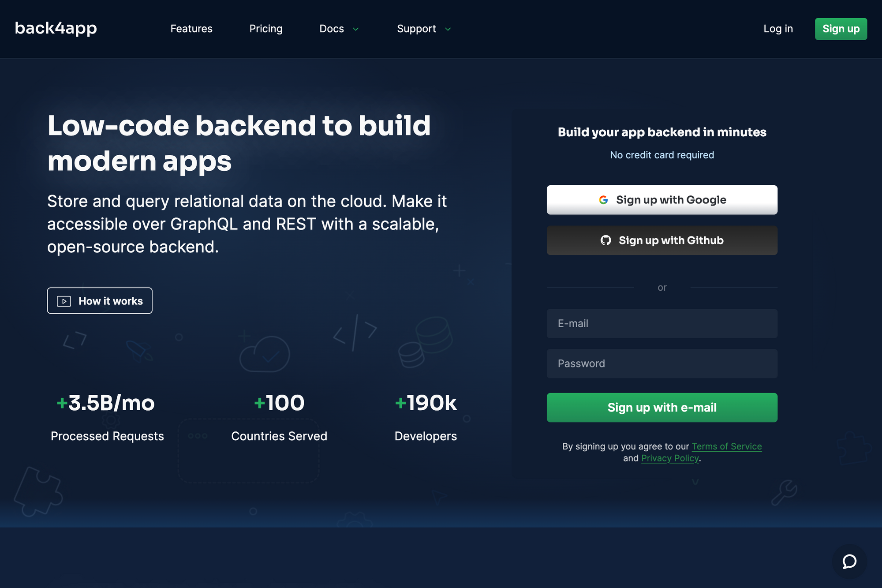This screenshot has width=882, height=588.
Task: Open the chat bubble widget
Action: 849,561
